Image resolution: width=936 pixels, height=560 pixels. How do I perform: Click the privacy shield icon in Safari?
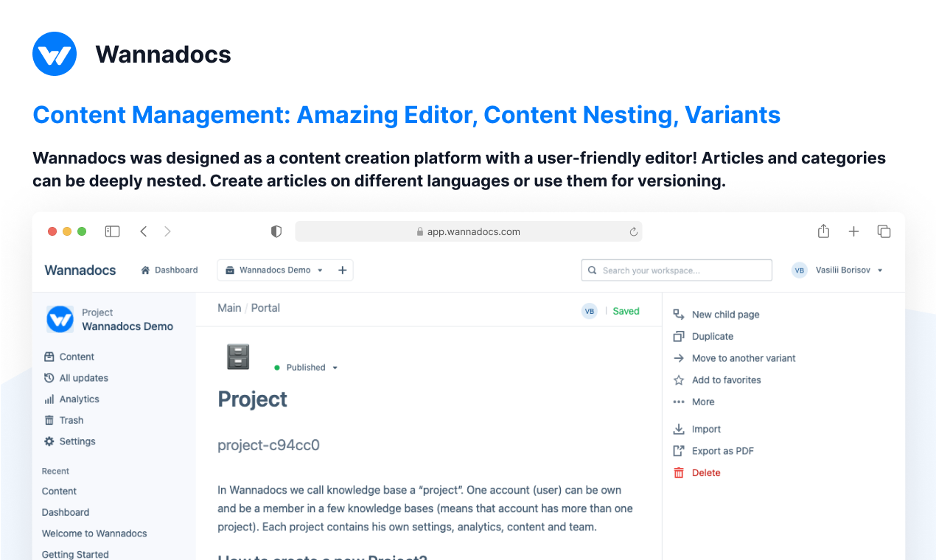[x=276, y=231]
